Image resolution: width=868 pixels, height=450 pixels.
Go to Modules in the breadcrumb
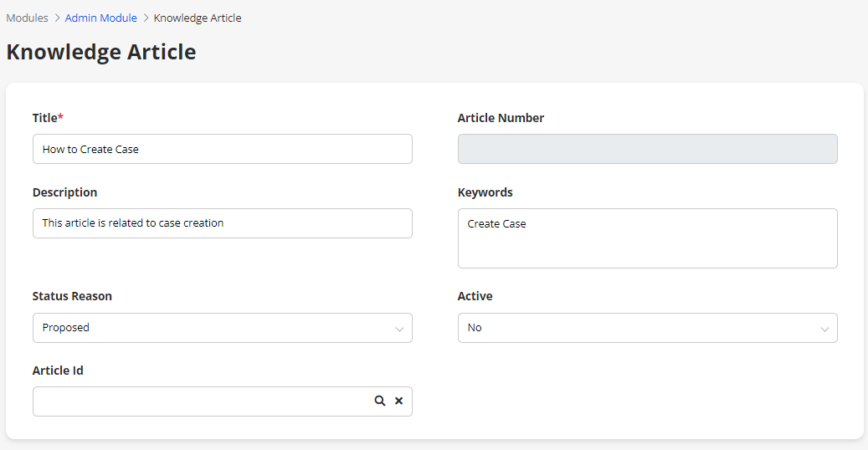27,18
